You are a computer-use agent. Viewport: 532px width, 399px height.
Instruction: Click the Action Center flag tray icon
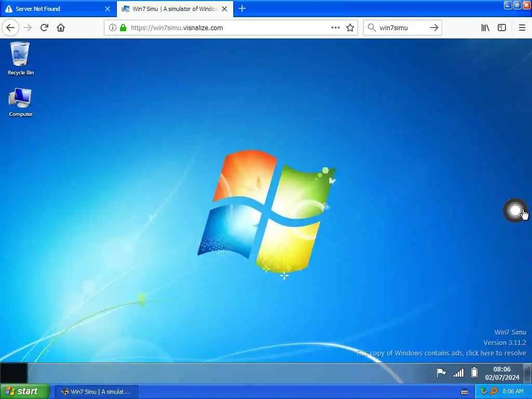441,373
